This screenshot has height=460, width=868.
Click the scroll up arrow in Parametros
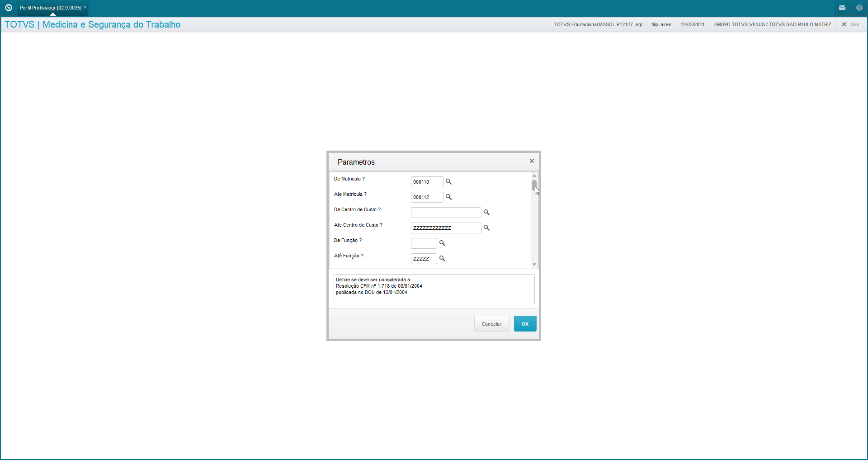[x=534, y=175]
